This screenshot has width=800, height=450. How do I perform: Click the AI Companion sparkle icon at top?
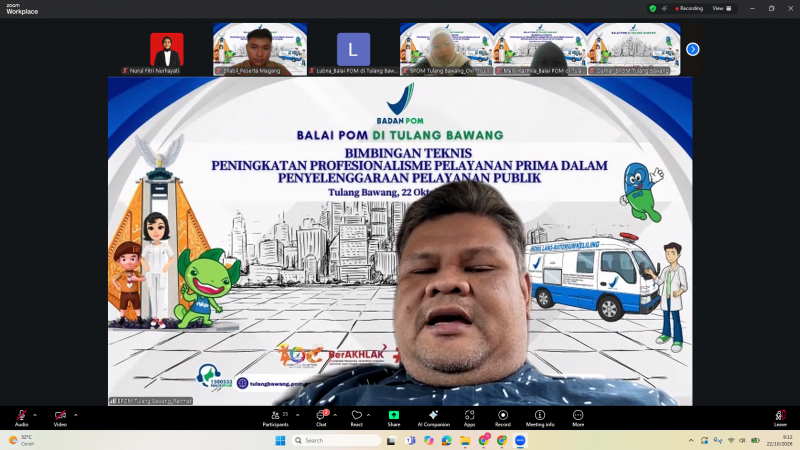664,8
